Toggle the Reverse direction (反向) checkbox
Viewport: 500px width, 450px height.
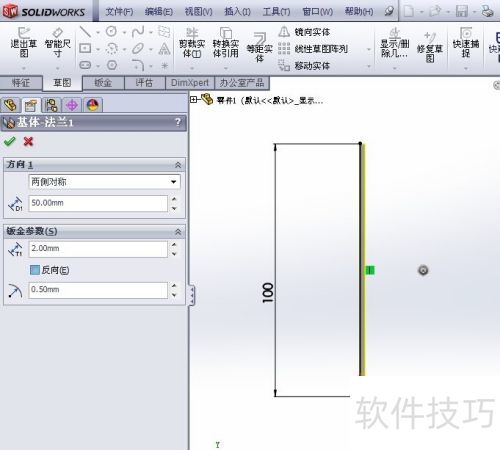pos(35,270)
